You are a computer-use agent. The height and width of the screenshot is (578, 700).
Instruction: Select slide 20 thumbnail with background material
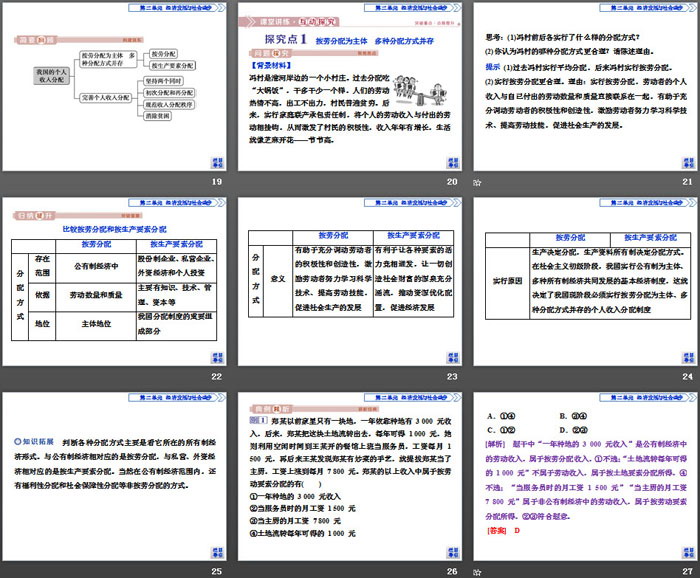pos(350,87)
